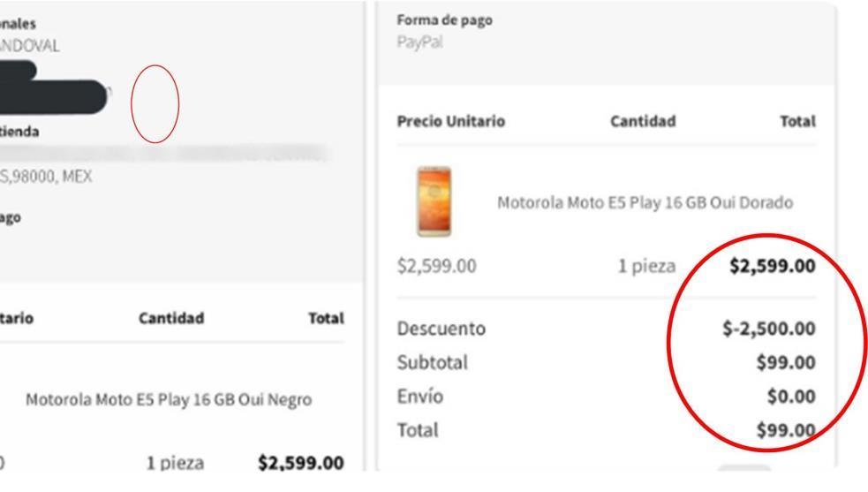This screenshot has width=868, height=492.
Task: Click the gold Motorola phone thumbnail
Action: tap(432, 201)
